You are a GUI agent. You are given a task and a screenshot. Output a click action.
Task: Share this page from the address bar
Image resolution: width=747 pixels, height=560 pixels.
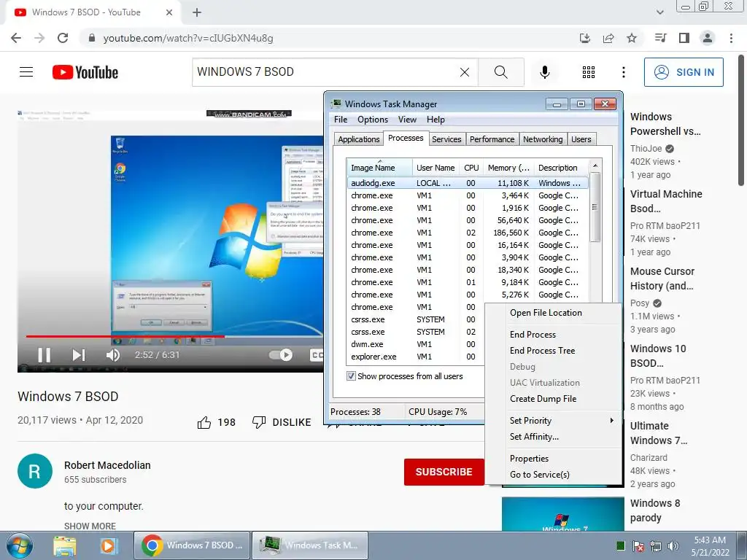pyautogui.click(x=608, y=38)
